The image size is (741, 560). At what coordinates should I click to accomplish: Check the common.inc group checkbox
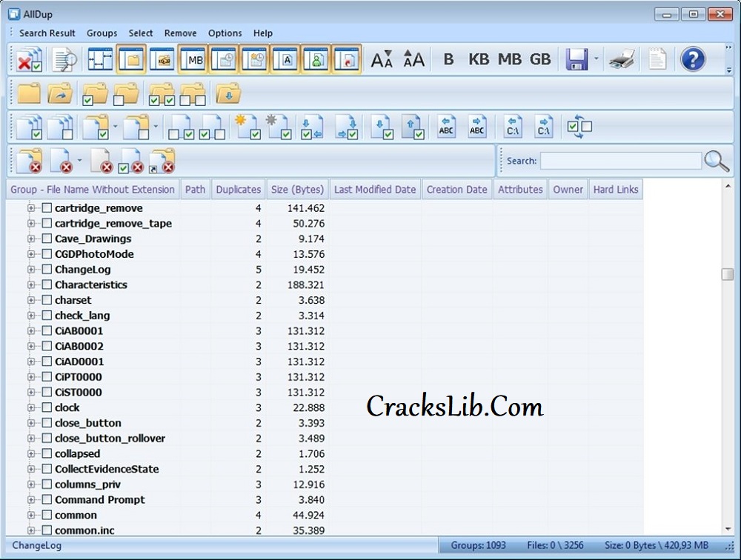(x=47, y=530)
